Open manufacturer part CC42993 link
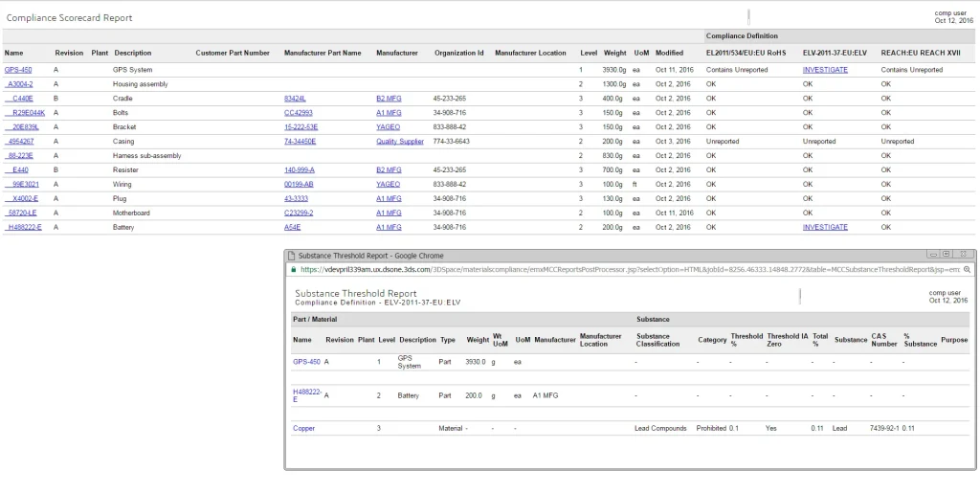This screenshot has width=980, height=494. (299, 113)
